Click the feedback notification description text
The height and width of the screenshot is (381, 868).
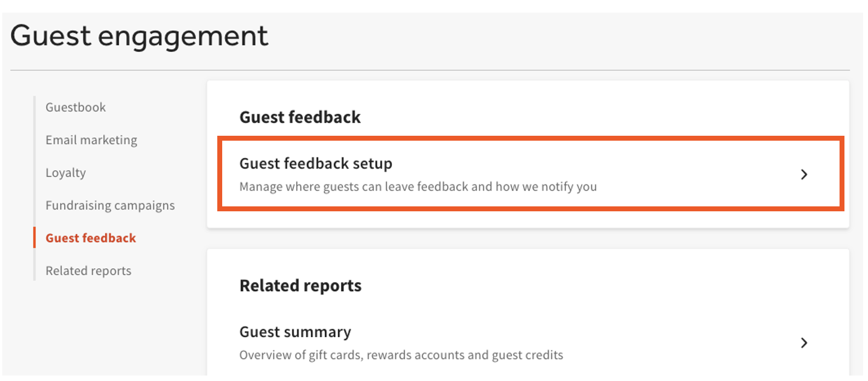click(418, 187)
